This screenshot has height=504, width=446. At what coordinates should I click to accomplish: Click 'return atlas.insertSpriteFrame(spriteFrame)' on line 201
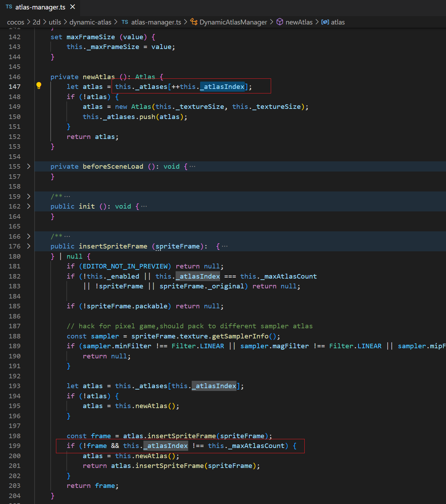click(x=169, y=465)
